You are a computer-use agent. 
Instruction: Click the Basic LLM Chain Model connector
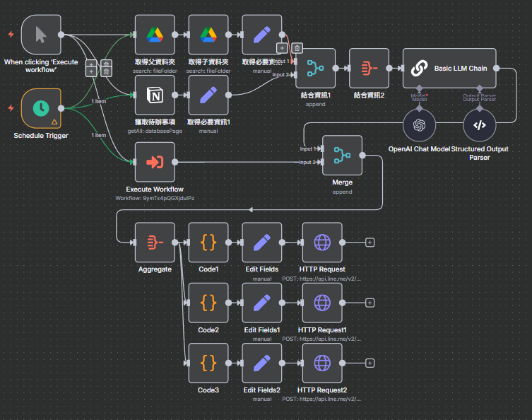[x=420, y=88]
